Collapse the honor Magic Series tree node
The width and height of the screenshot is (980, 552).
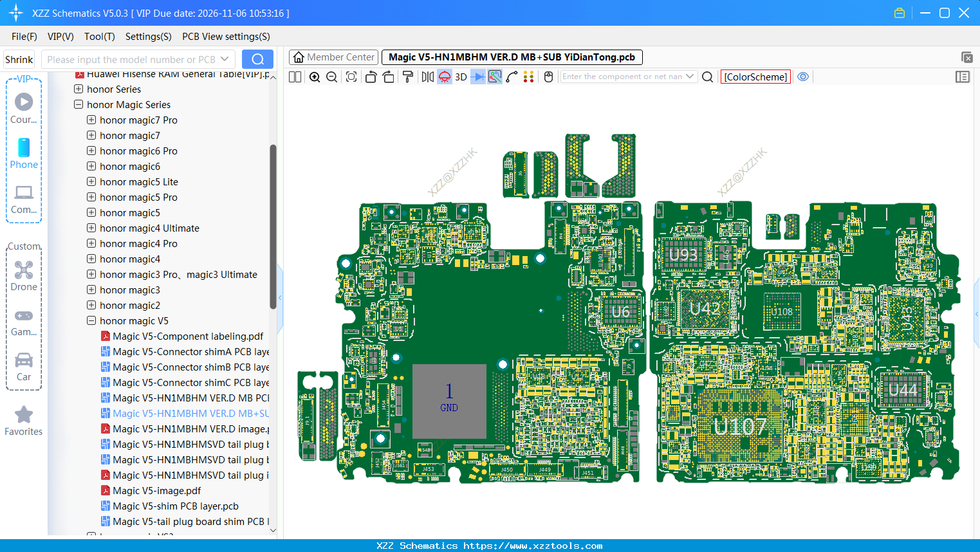pos(77,104)
